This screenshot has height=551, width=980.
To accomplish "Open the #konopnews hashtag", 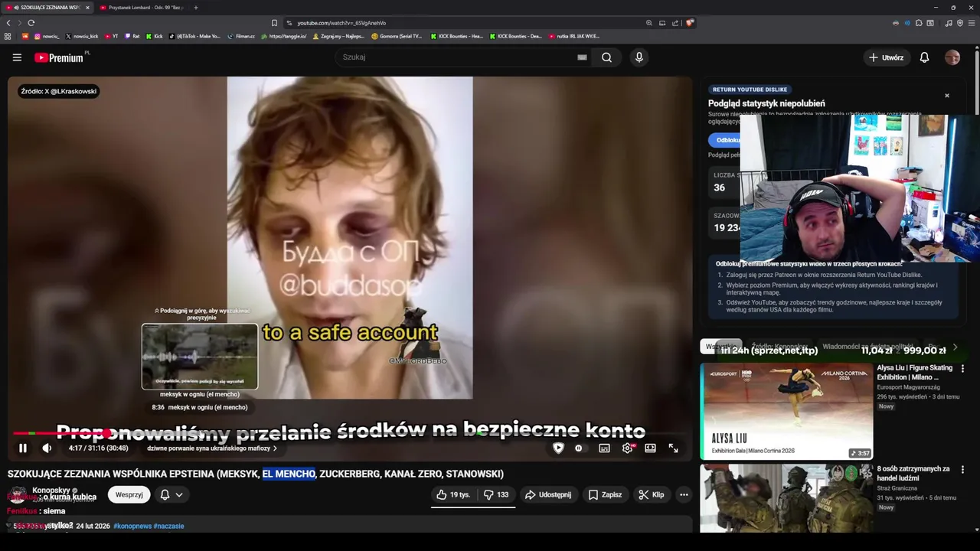I will tap(132, 527).
